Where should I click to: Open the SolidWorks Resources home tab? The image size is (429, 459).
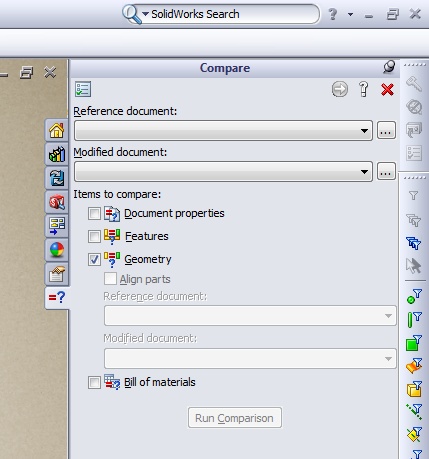(x=57, y=130)
